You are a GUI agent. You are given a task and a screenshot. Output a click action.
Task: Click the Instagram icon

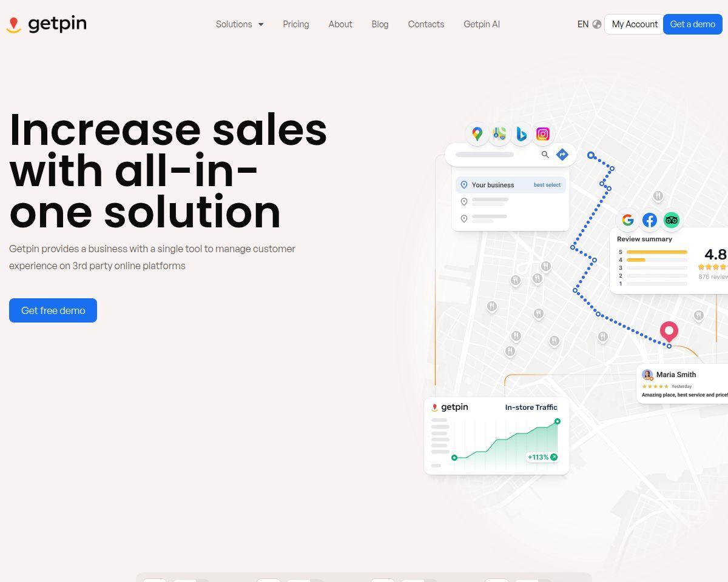click(543, 134)
